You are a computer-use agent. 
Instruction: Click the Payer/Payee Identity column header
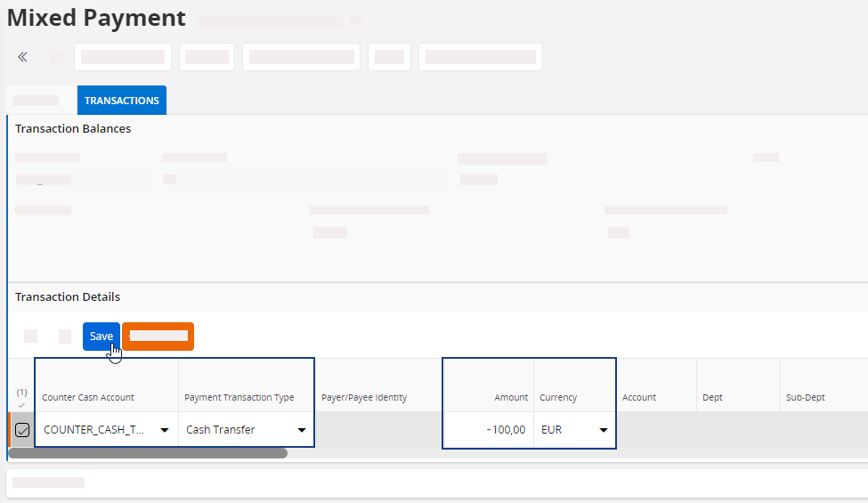click(x=364, y=397)
